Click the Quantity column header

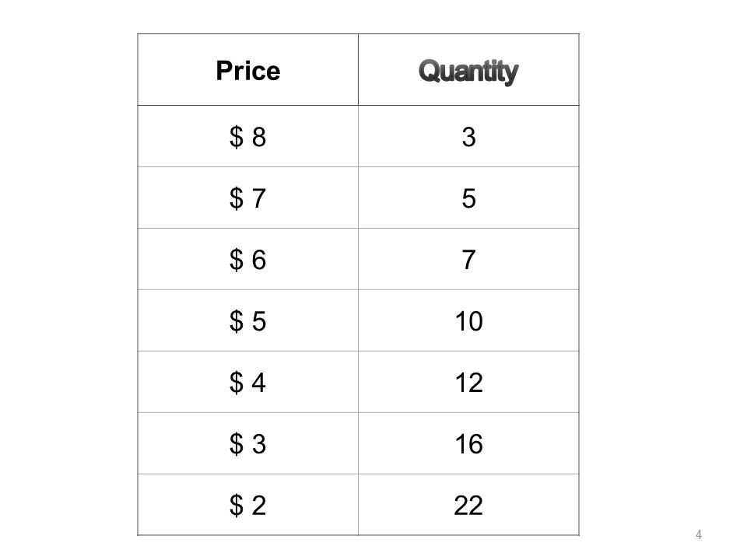(x=468, y=69)
